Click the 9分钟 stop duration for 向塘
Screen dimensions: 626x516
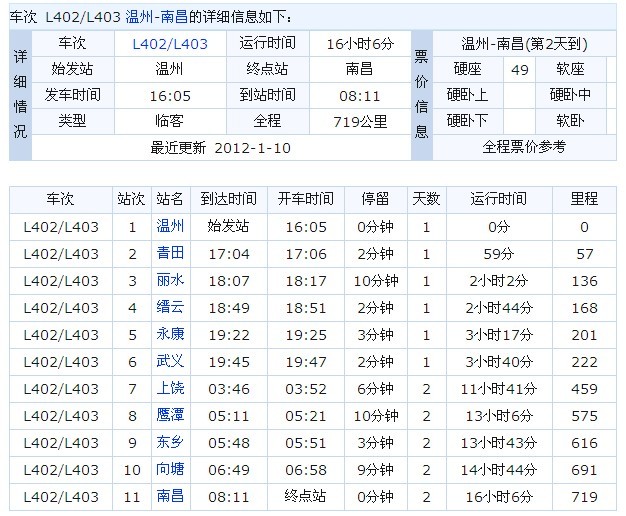click(375, 470)
